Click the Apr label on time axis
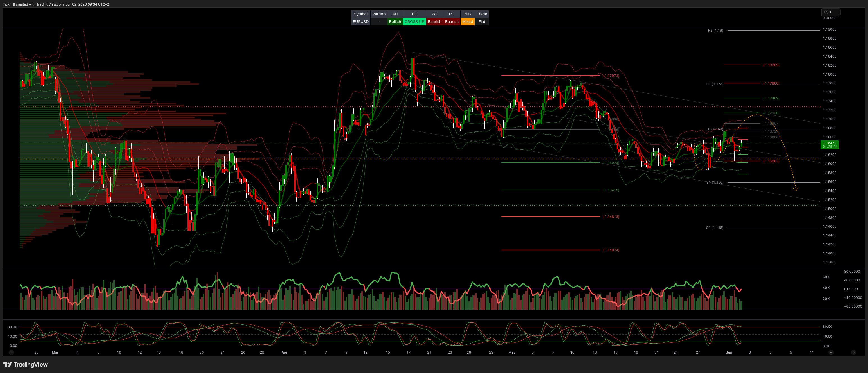Viewport: 868px width, 373px height. pos(284,352)
